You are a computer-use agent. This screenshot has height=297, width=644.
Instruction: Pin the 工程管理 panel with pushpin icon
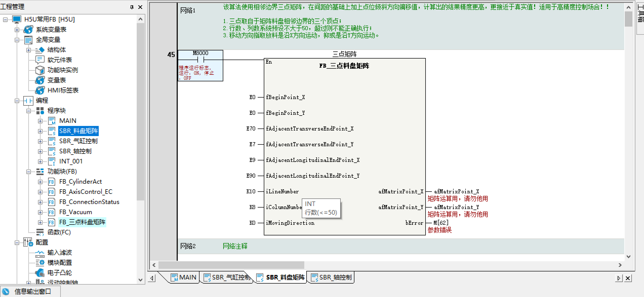point(132,7)
